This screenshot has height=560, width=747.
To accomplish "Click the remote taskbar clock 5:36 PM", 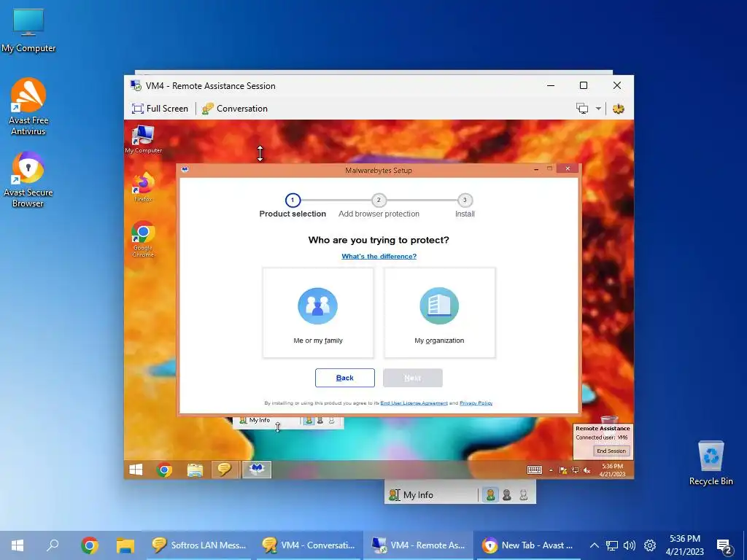I will 612,470.
